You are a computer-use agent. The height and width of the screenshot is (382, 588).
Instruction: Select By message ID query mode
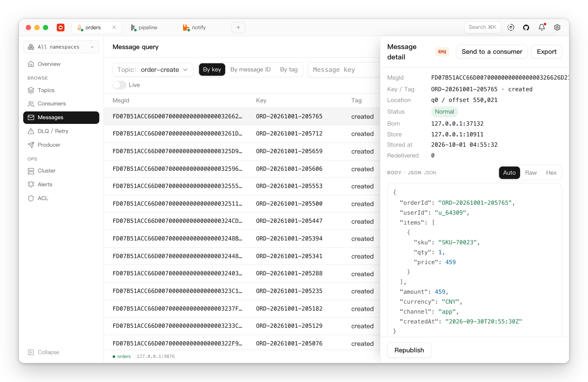click(250, 70)
